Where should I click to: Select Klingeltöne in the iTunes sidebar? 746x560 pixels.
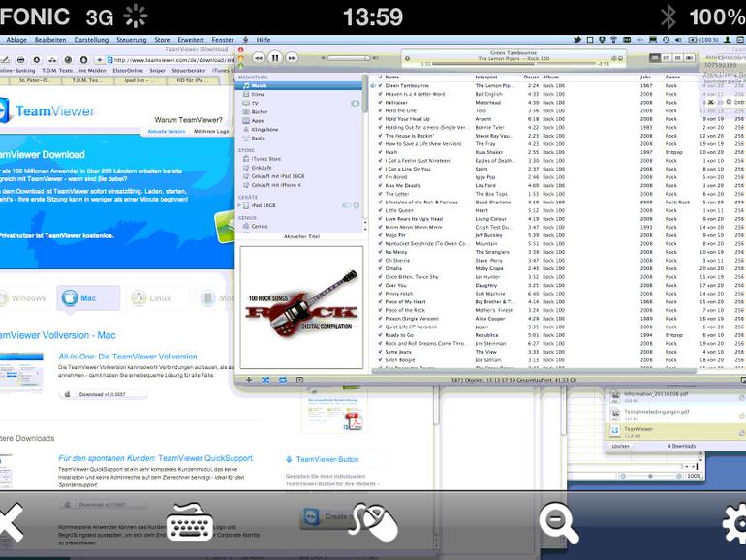(299, 130)
